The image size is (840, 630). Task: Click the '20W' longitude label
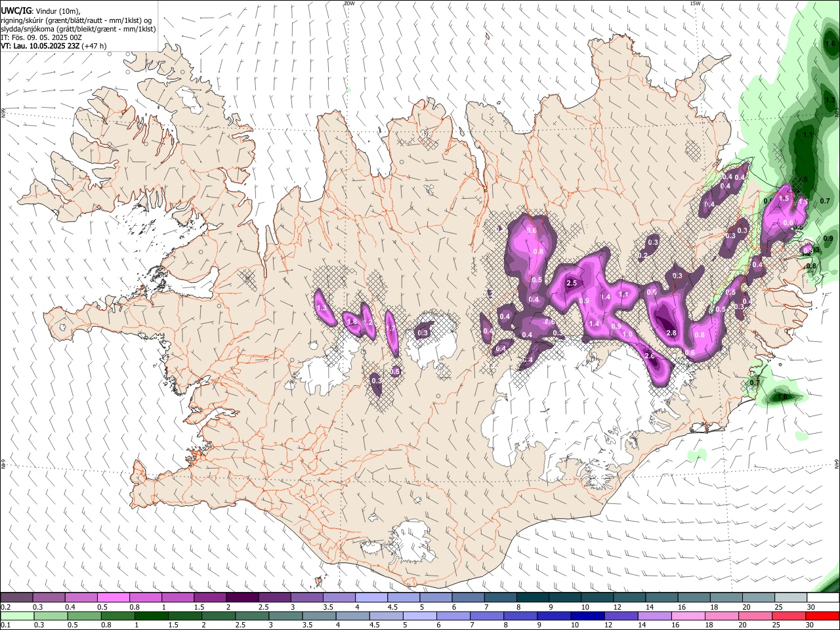(349, 3)
